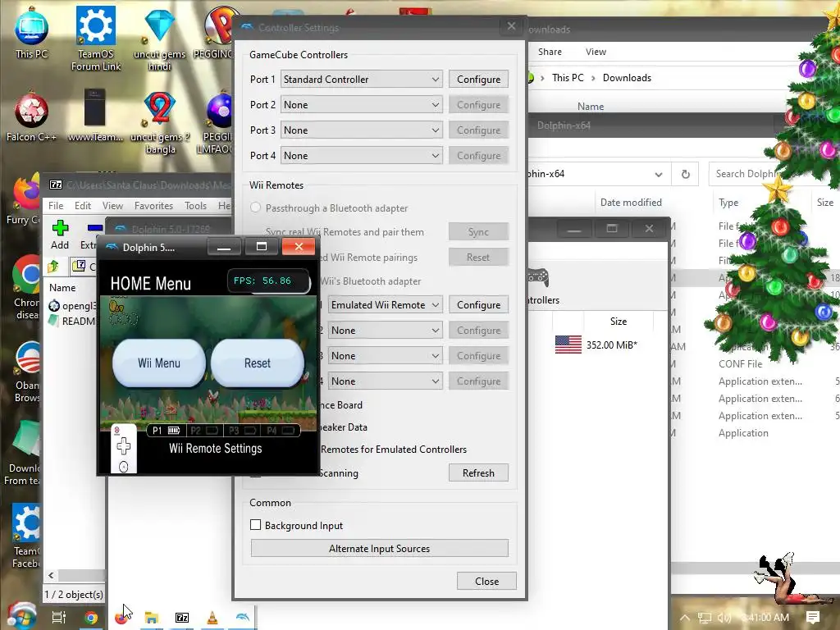
Task: Show hidden tray icons chevron
Action: point(685,618)
